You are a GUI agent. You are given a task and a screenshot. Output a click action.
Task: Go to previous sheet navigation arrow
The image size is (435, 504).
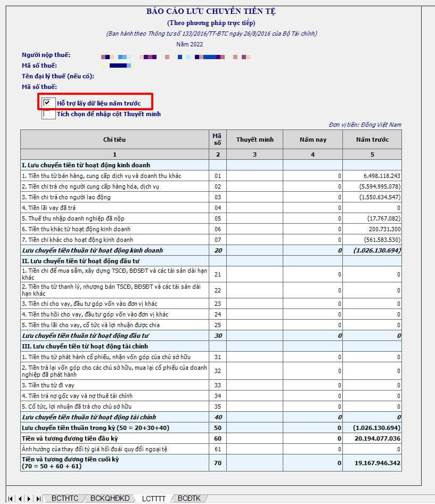tap(20, 499)
